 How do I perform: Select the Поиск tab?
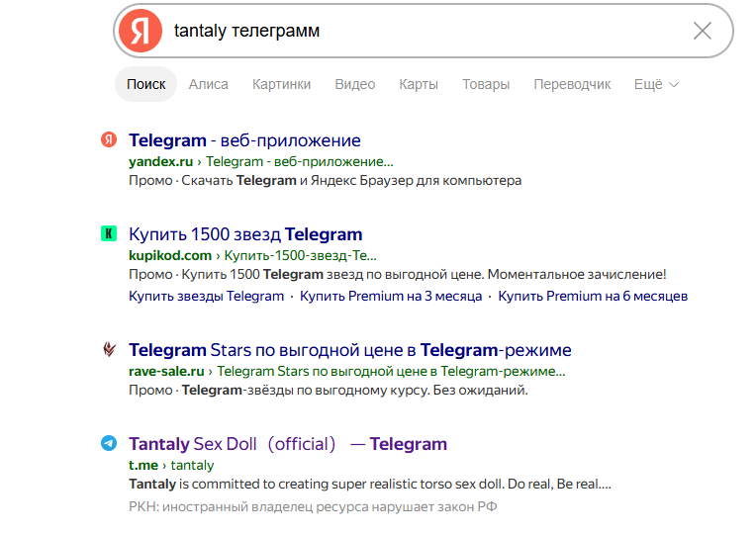[x=146, y=84]
